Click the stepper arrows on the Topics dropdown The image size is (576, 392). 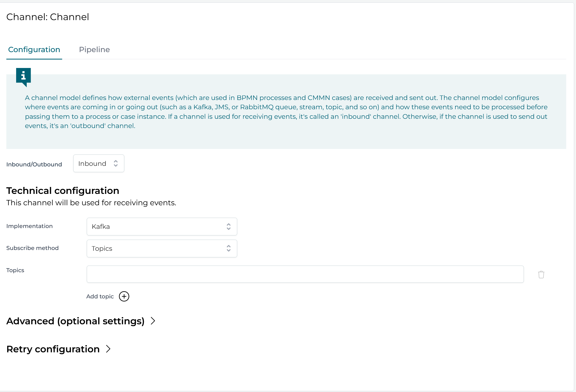pos(228,248)
